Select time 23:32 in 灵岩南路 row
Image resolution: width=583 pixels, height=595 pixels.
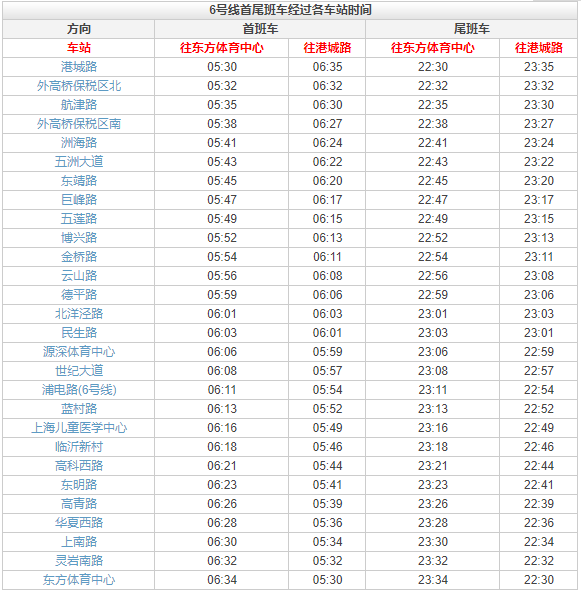point(433,560)
